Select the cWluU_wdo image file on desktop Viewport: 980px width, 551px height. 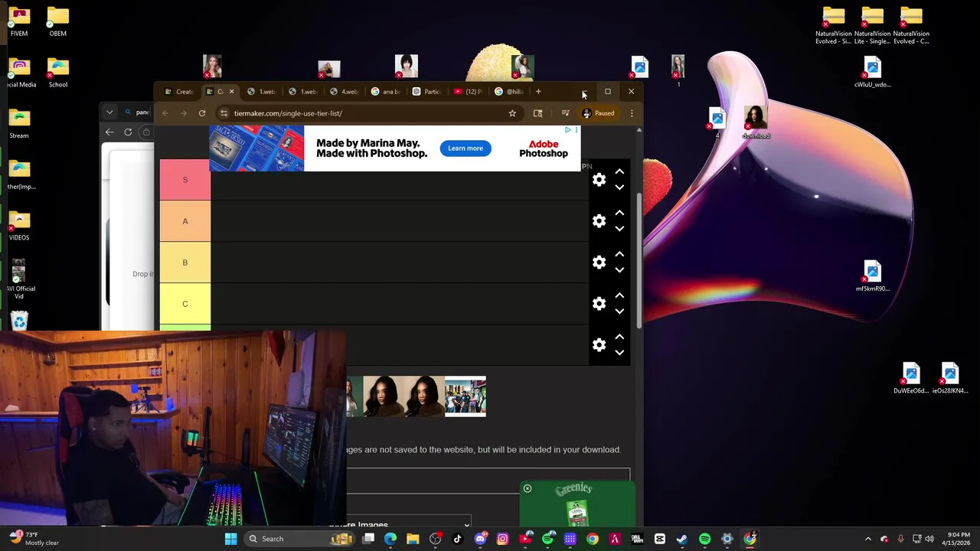click(872, 73)
